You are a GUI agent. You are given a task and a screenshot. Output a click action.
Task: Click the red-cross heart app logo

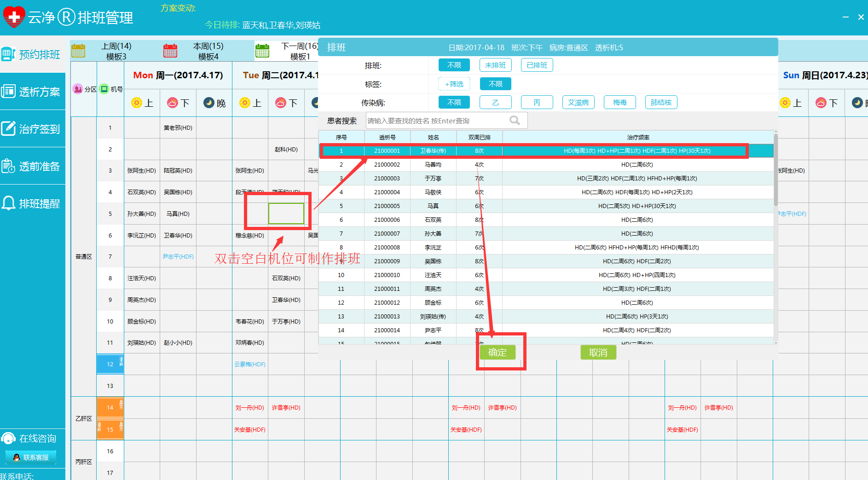click(14, 17)
